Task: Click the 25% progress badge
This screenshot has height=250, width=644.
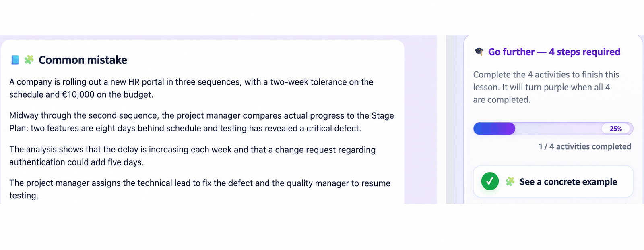Action: [615, 129]
